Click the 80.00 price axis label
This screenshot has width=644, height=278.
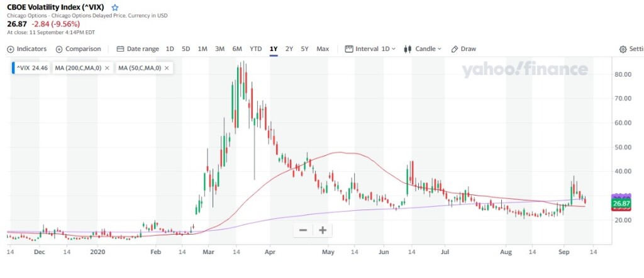pos(623,74)
